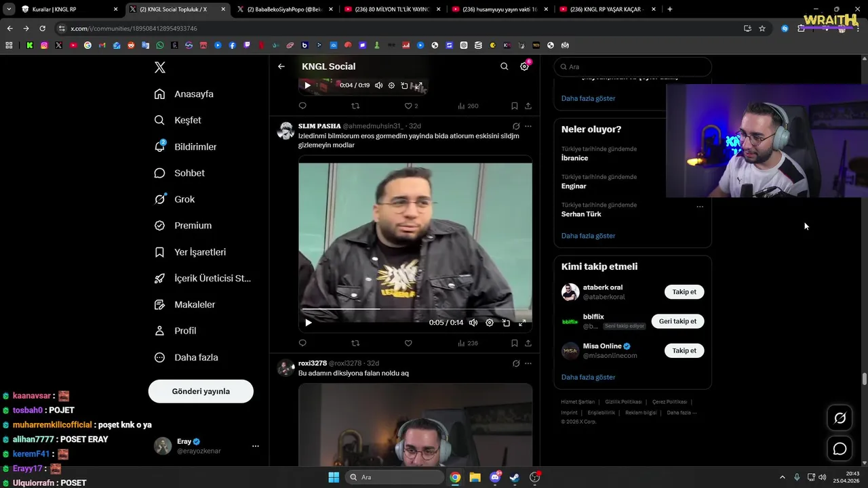Switch to Kurallar | KNGL RP tab
The image size is (868, 488).
[x=69, y=9]
